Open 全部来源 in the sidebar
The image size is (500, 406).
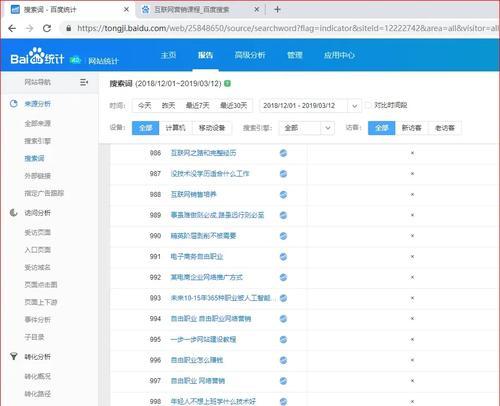click(37, 123)
